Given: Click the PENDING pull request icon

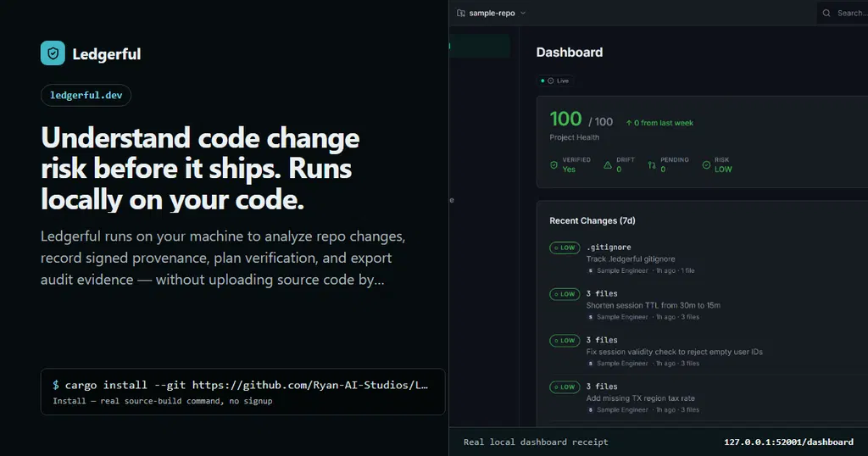Looking at the screenshot, I should click(652, 165).
